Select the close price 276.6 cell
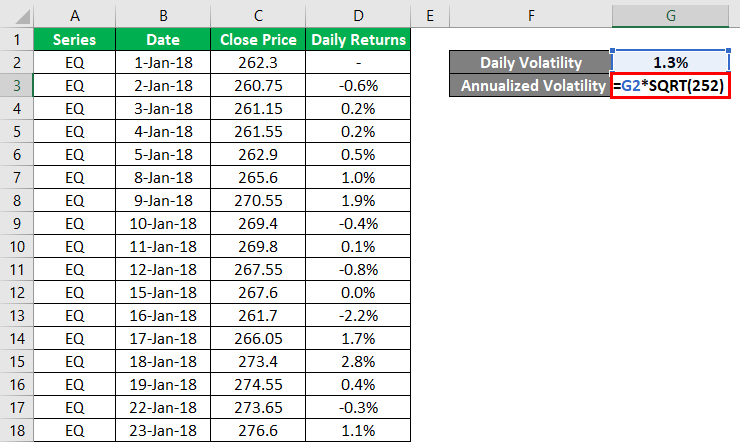Image resolution: width=740 pixels, height=442 pixels. (258, 430)
